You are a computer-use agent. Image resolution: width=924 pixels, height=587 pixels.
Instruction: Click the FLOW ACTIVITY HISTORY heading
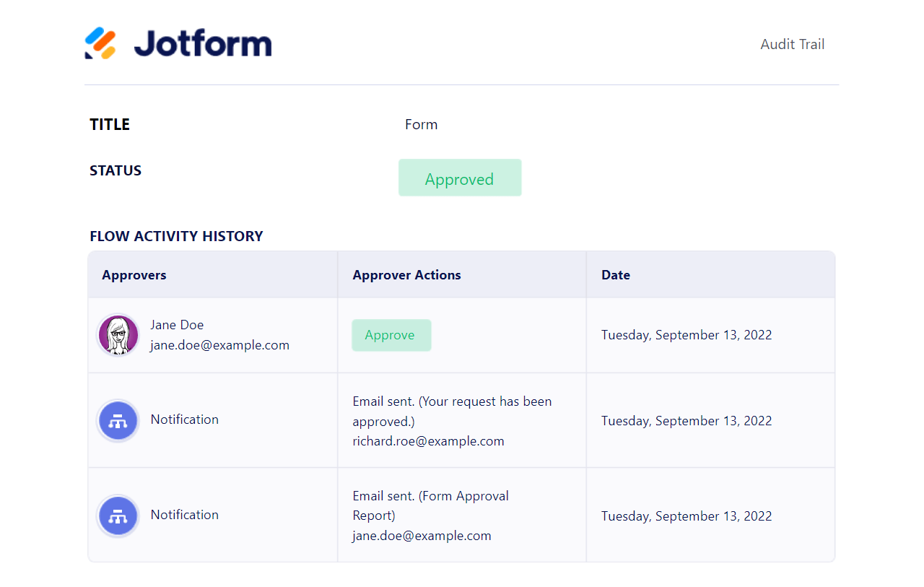pyautogui.click(x=176, y=236)
